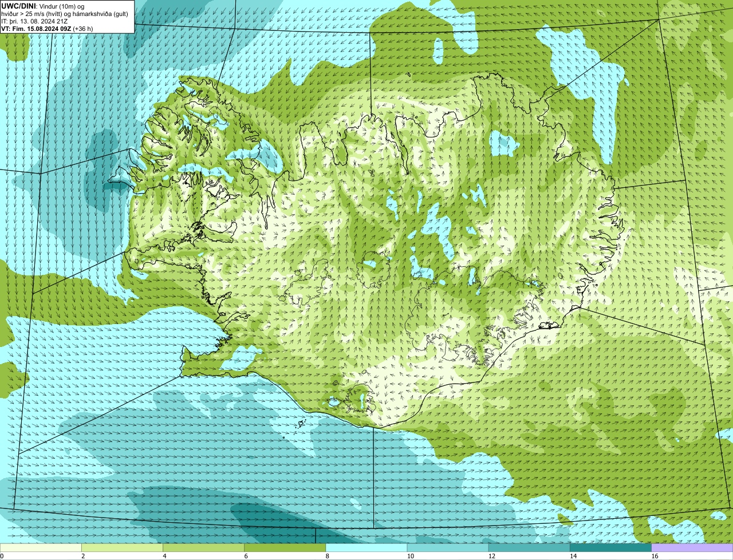Click the 'hviður > 25 m/s (hvítt)' description line

[65, 13]
